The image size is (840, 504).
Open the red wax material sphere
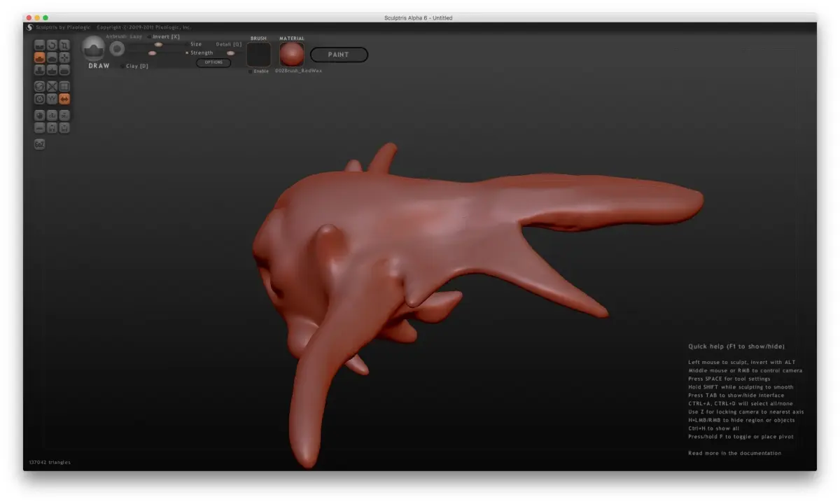292,54
